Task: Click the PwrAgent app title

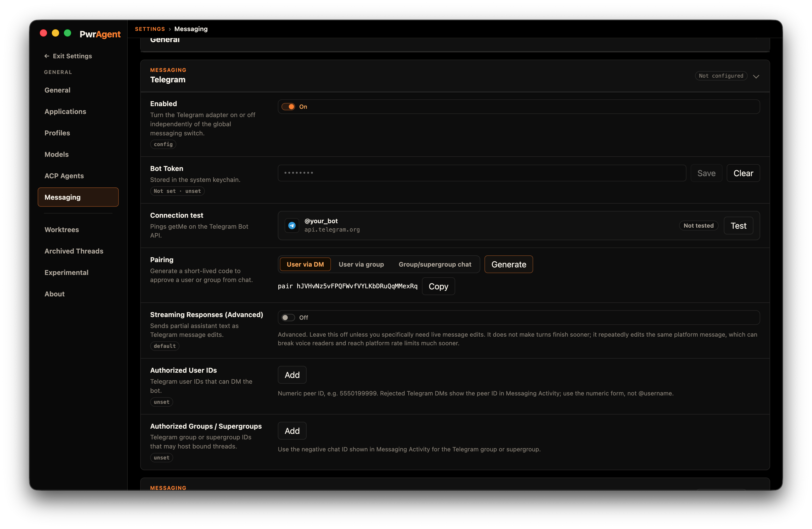Action: [x=100, y=34]
